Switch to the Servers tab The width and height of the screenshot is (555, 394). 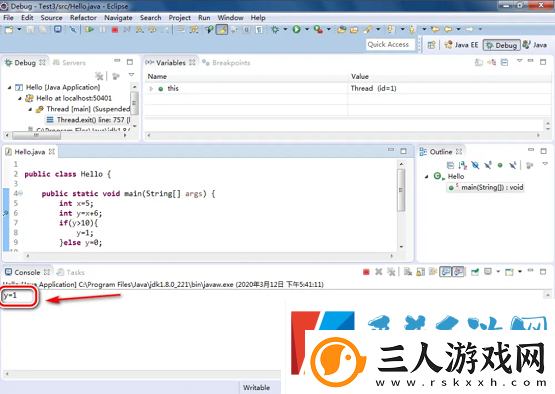coord(69,63)
